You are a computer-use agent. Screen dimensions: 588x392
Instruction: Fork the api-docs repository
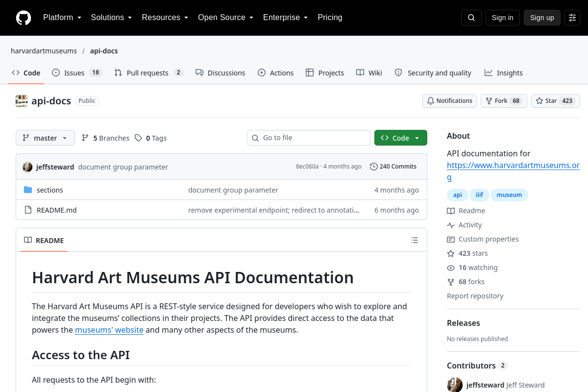tap(504, 101)
